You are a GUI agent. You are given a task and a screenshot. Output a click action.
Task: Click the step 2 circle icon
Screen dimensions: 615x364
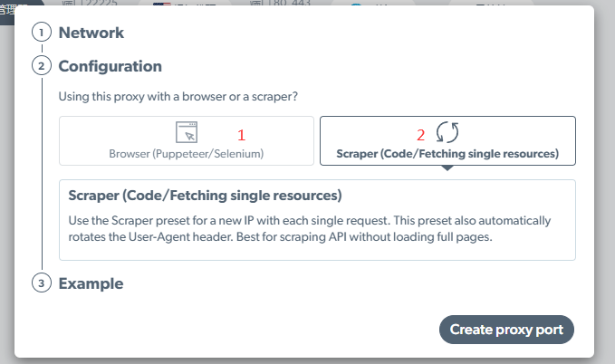coord(42,65)
